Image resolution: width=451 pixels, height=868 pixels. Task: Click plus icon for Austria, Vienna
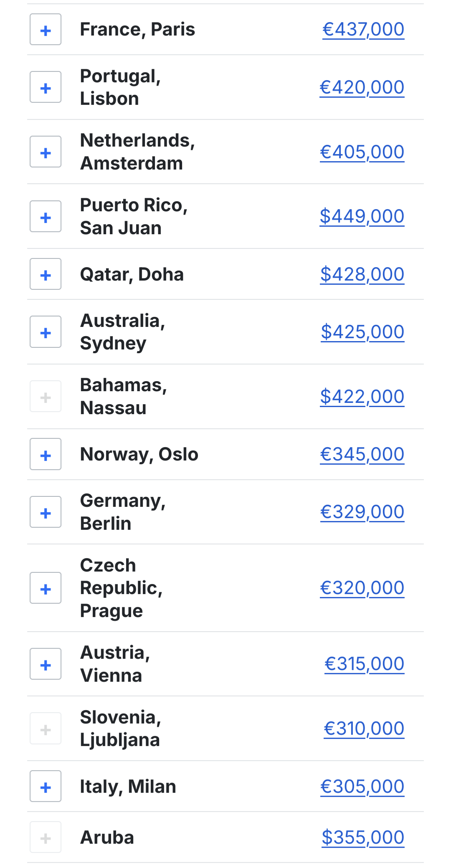[x=46, y=664]
